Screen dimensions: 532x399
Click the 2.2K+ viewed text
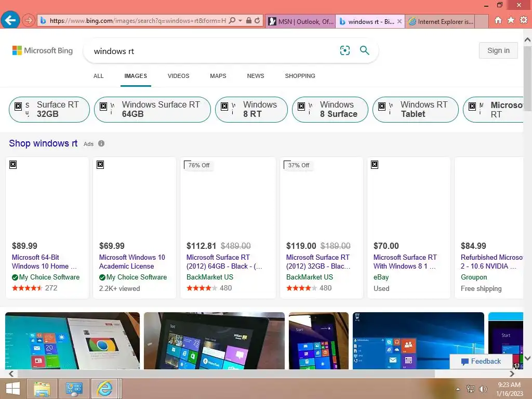tap(119, 288)
